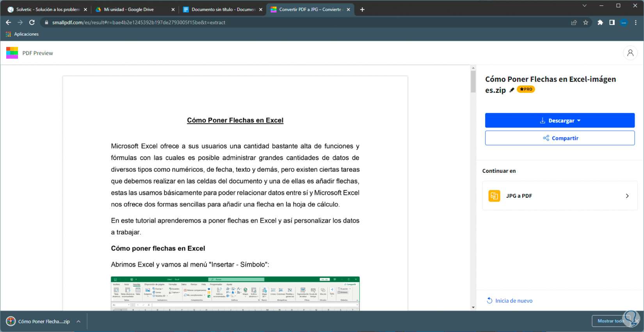Screen dimensions: 644x332
Task: Click the JPG a PDF tool icon
Action: click(x=494, y=196)
